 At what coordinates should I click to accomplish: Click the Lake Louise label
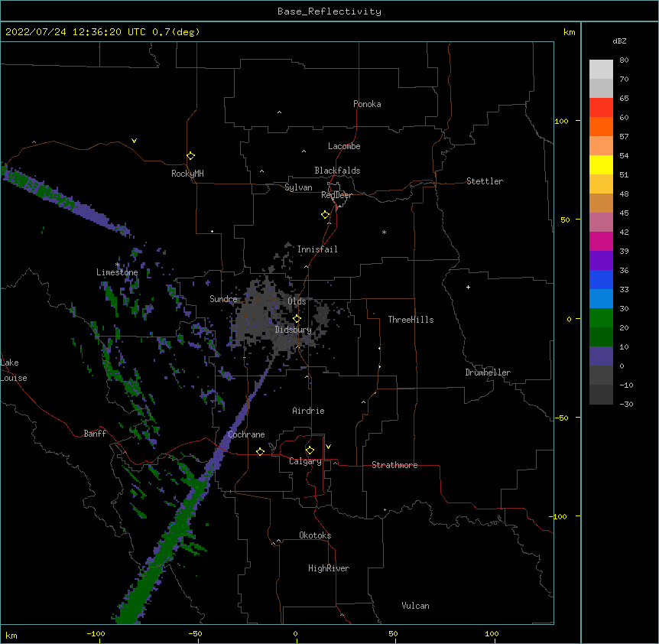14,370
